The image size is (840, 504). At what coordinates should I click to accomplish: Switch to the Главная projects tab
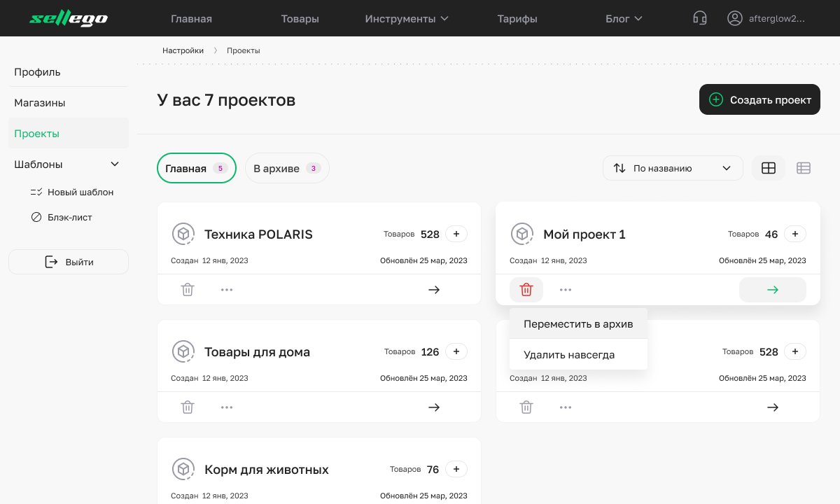click(x=197, y=168)
